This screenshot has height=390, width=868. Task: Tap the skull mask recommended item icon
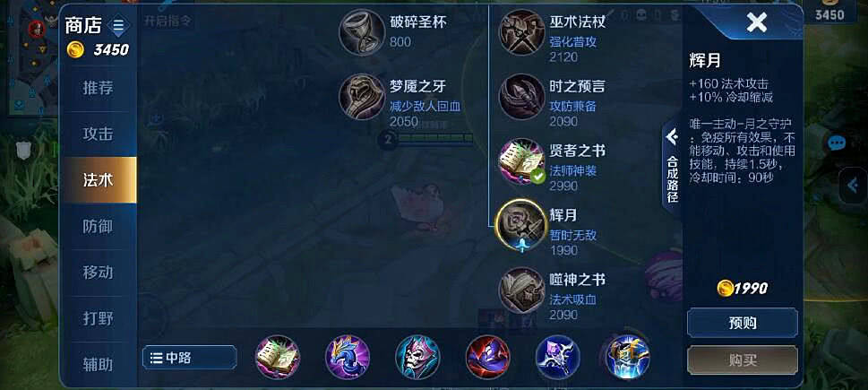click(x=418, y=358)
